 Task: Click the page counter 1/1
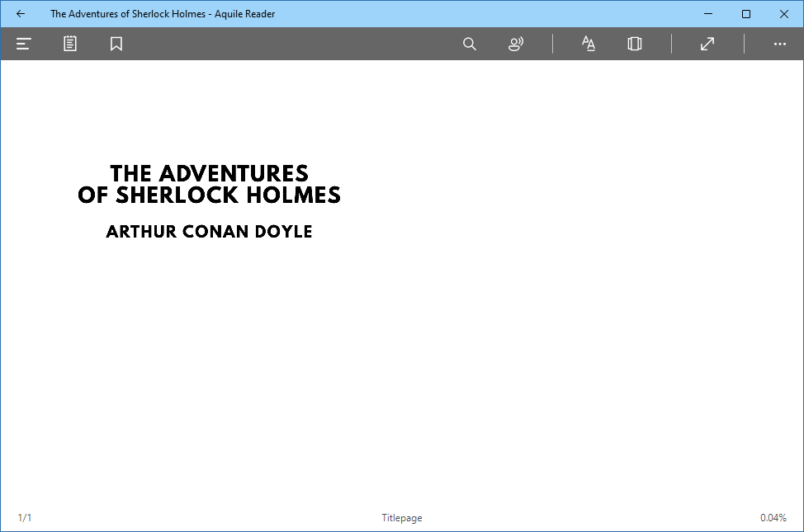tap(25, 518)
